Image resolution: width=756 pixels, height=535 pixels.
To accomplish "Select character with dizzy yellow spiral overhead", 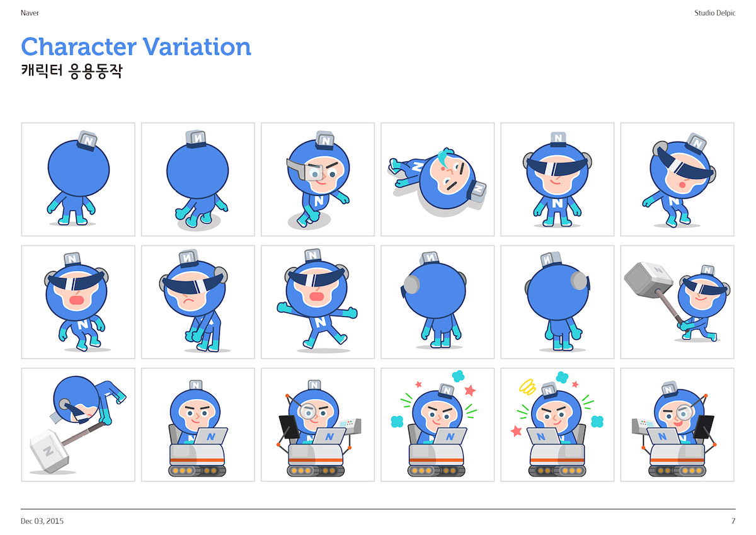I will (558, 425).
